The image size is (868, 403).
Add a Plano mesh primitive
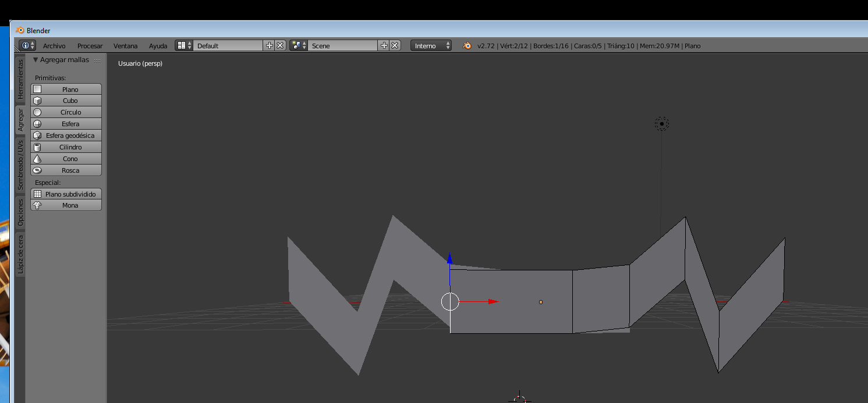tap(66, 89)
